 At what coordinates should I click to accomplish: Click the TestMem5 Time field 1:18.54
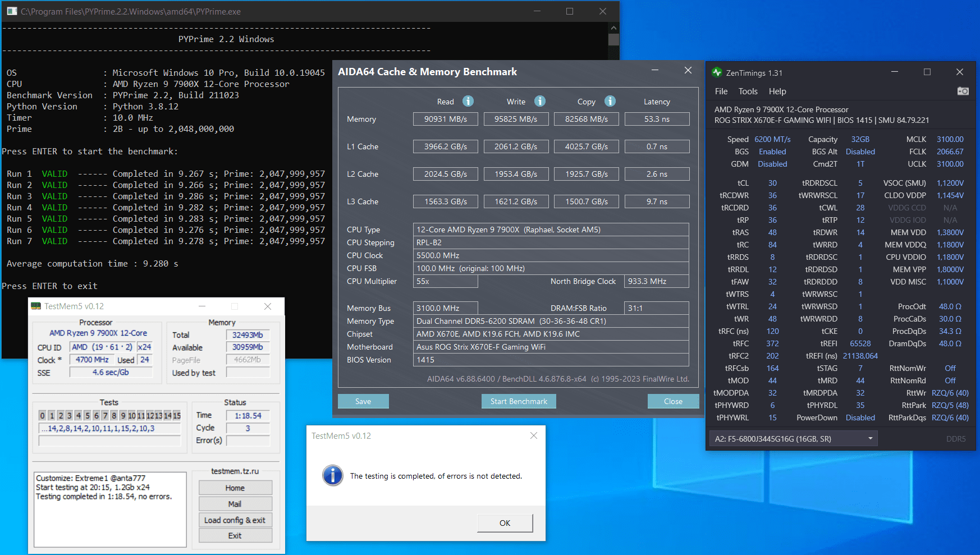click(x=248, y=416)
